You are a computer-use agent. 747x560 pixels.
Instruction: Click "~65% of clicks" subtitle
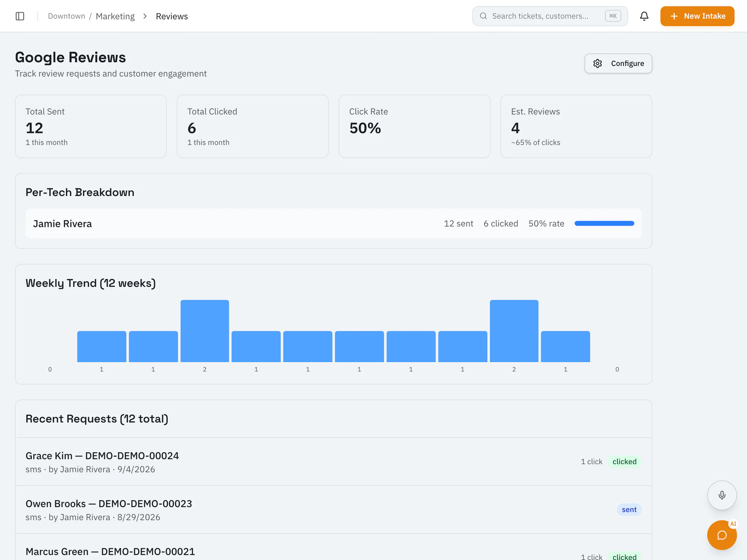coord(536,142)
